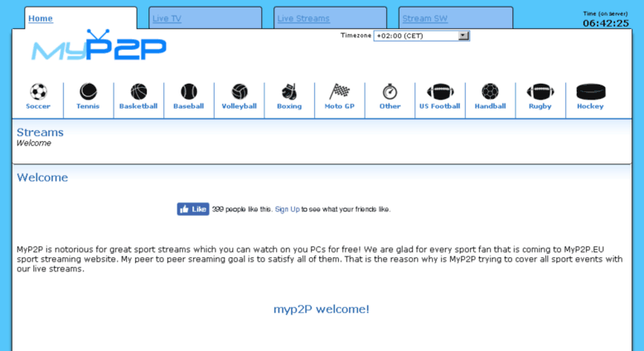
Task: Click the Volleyball text link
Action: 239,106
